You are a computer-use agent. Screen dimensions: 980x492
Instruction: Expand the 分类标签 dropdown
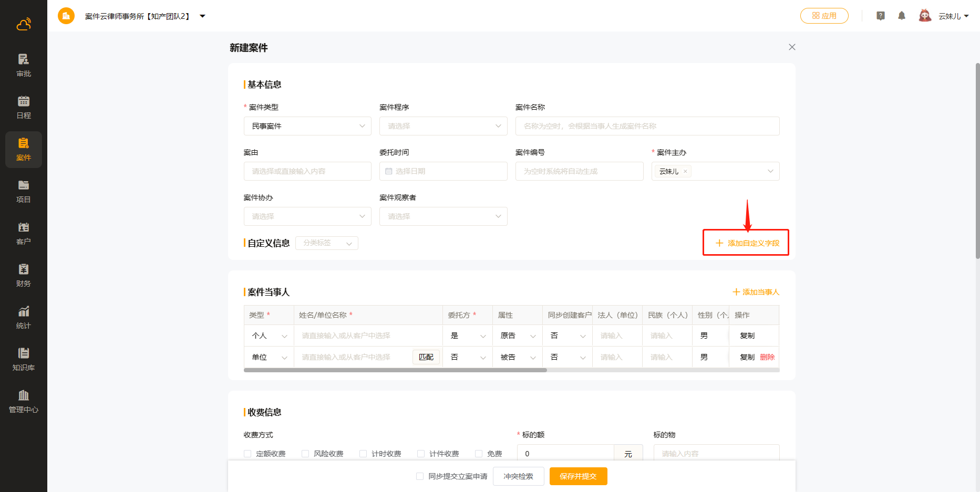326,243
